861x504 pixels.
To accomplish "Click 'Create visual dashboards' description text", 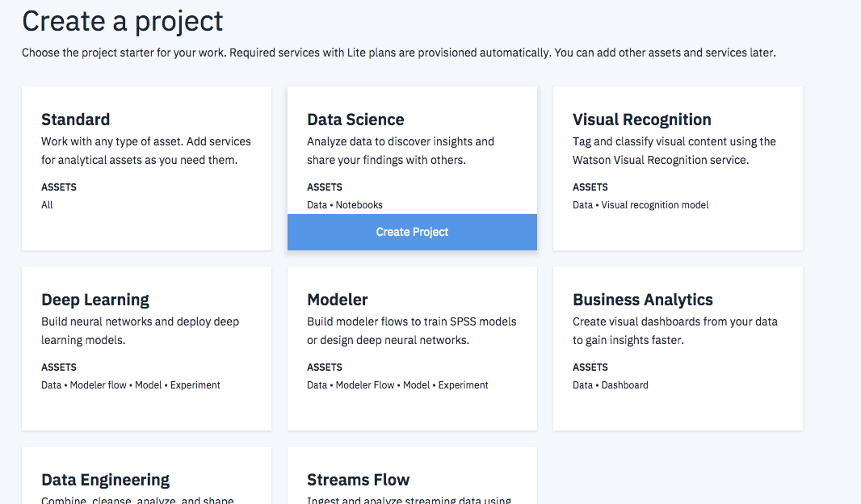I will pos(674,330).
